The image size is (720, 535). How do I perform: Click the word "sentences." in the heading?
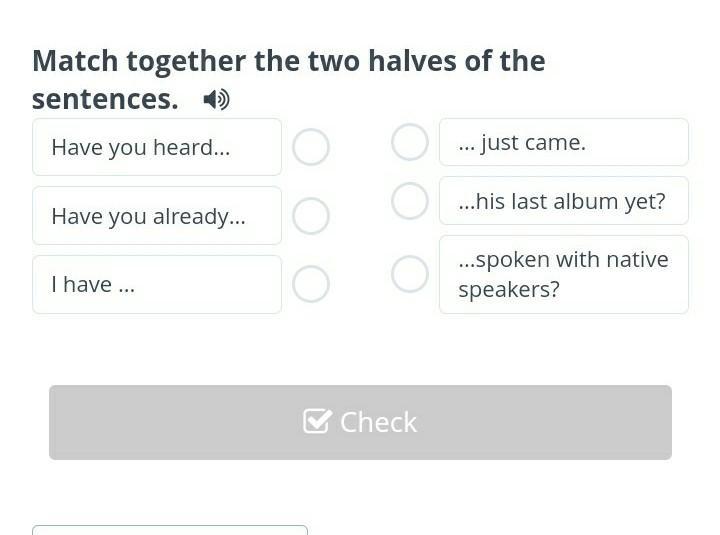[105, 99]
